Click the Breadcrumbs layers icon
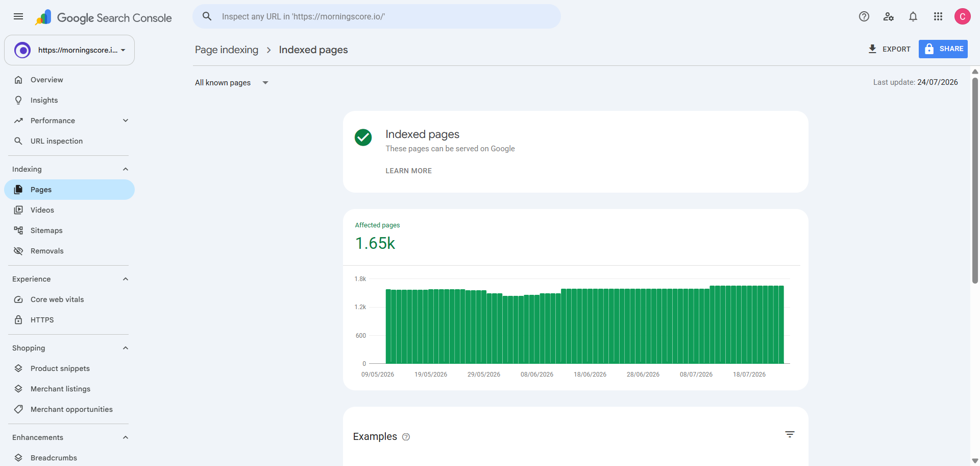Screen dimensions: 980x466 [x=18, y=458]
